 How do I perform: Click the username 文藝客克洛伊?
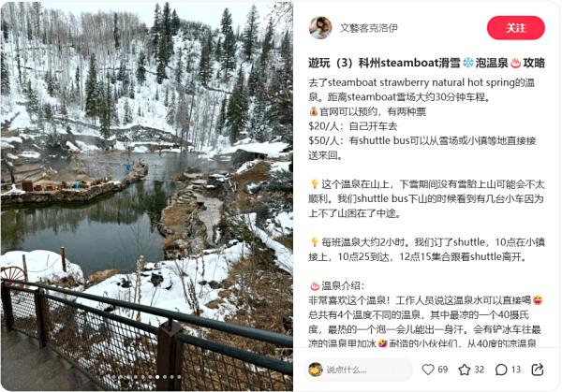[368, 28]
